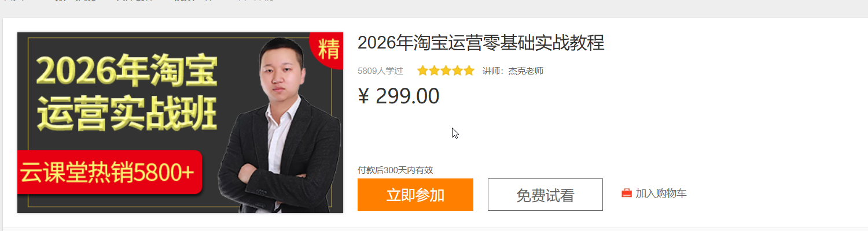Click the 299.00 price text
Viewport: 868px width, 231px height.
pyautogui.click(x=407, y=96)
